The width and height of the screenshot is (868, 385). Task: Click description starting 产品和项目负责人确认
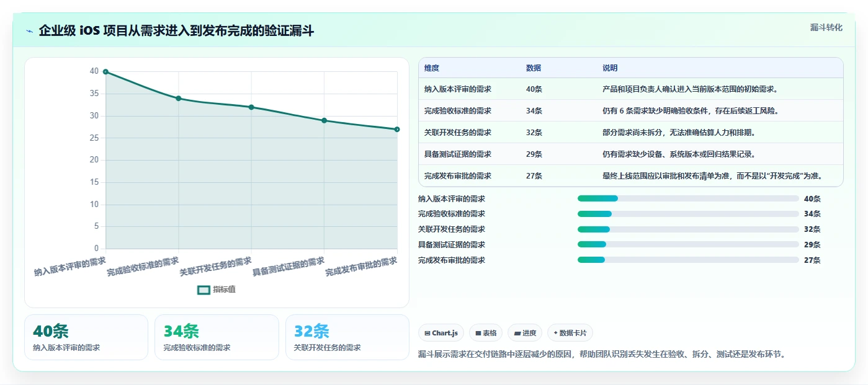point(690,89)
